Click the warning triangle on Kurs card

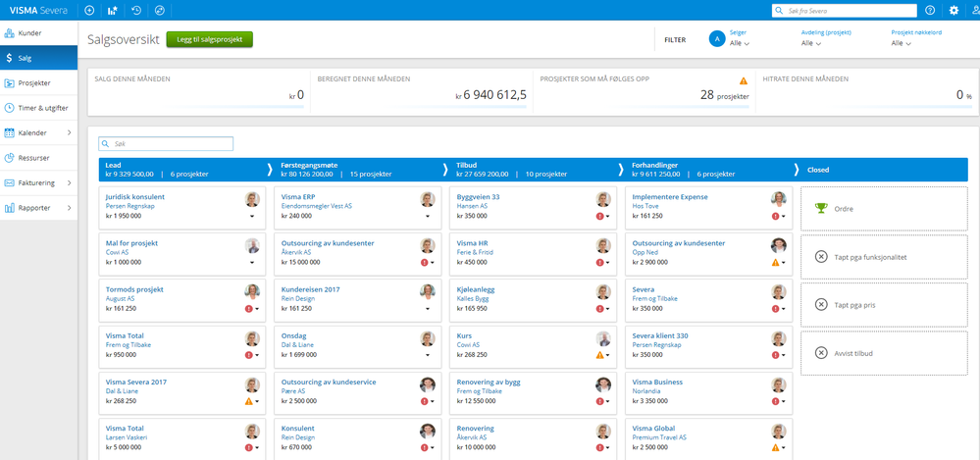click(x=599, y=355)
